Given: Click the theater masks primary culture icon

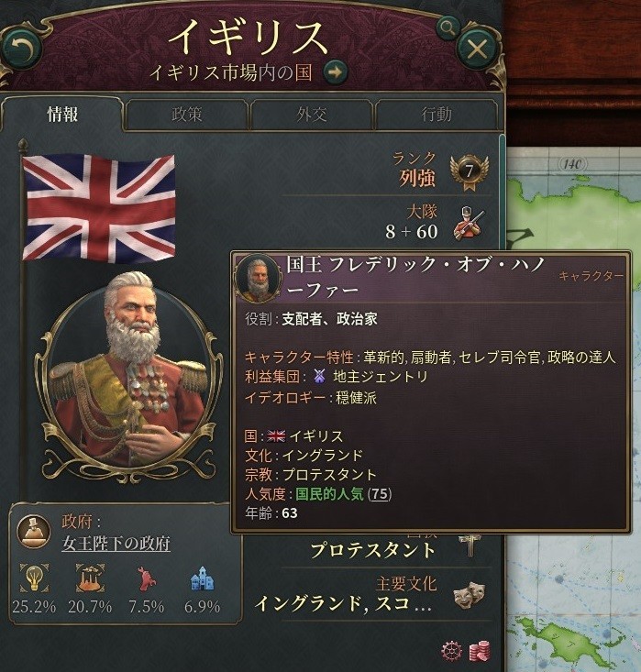Looking at the screenshot, I should [x=470, y=594].
